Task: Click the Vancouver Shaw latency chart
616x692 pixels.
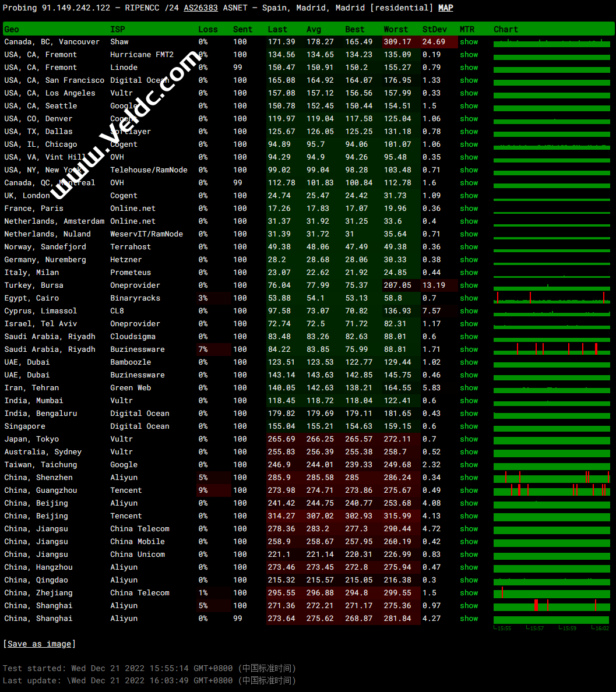Action: [551, 42]
